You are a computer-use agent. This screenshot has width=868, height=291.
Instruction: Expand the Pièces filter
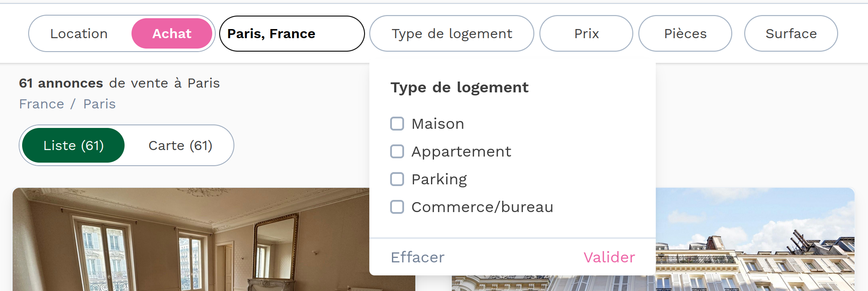point(685,33)
